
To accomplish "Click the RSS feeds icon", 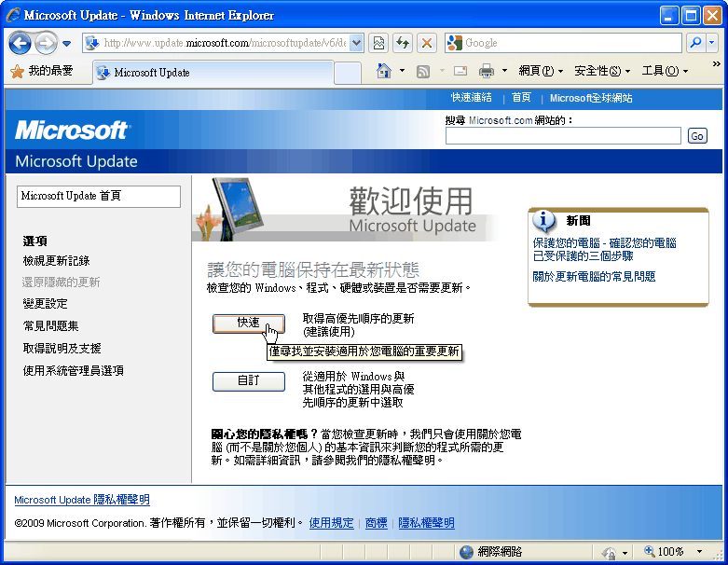I will pos(423,72).
